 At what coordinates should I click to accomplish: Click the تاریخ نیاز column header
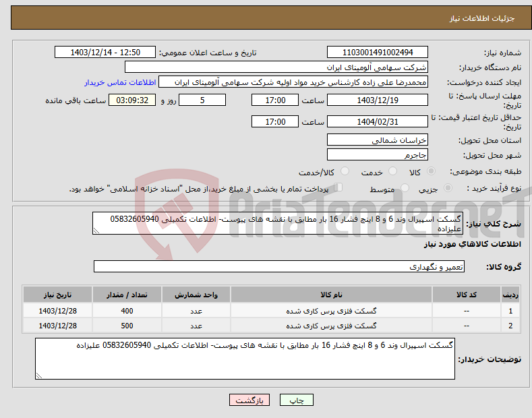(58, 295)
